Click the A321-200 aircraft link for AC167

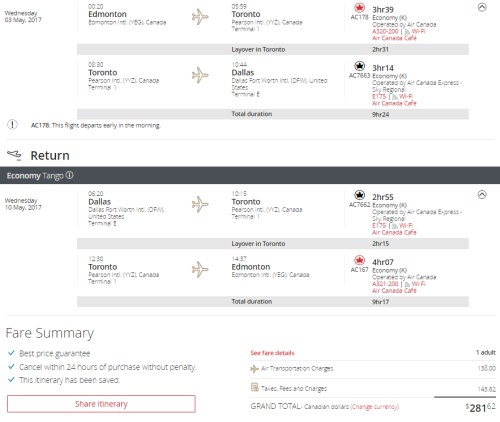(385, 284)
